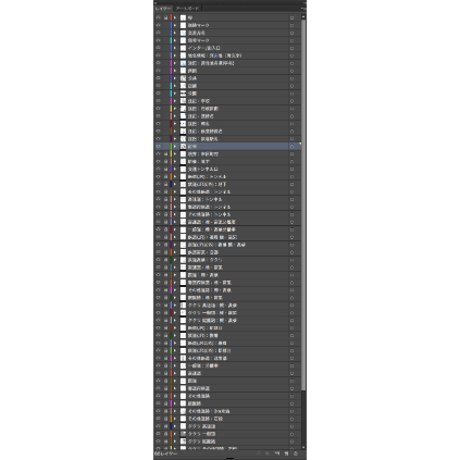Image resolution: width=460 pixels, height=460 pixels.
Task: Click target circle of ククリ 一般道 layer
Action: pos(292,434)
